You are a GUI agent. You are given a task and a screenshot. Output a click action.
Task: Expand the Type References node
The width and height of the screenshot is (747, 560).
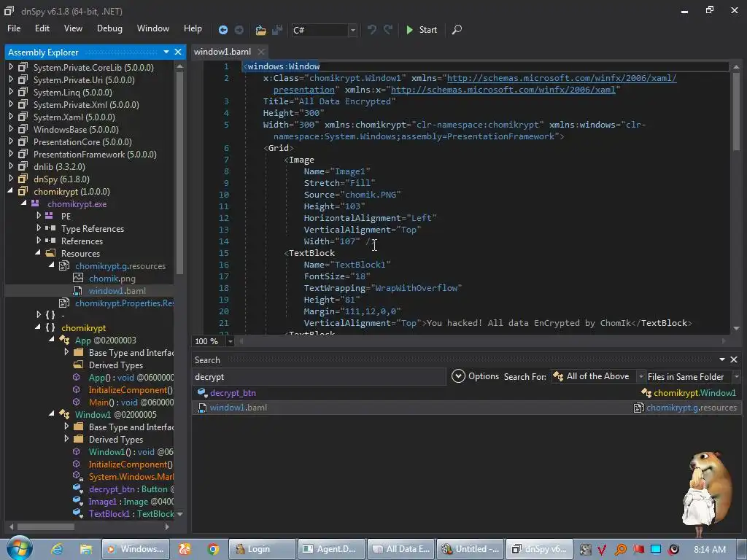(39, 228)
